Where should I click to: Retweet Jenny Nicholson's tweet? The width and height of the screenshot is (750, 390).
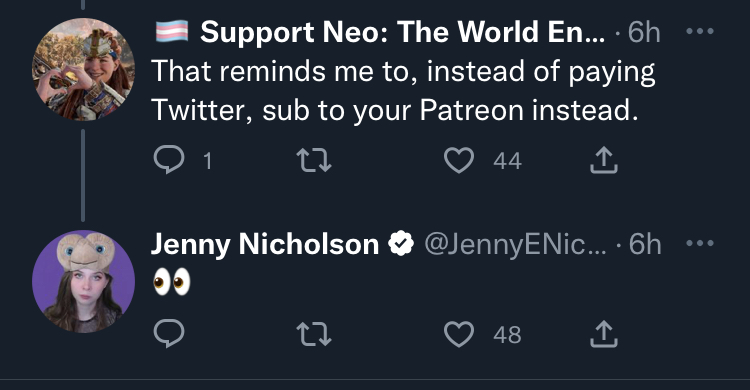click(314, 334)
